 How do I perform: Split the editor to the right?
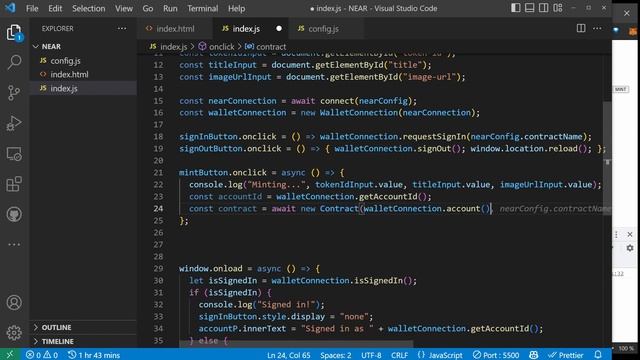[581, 28]
